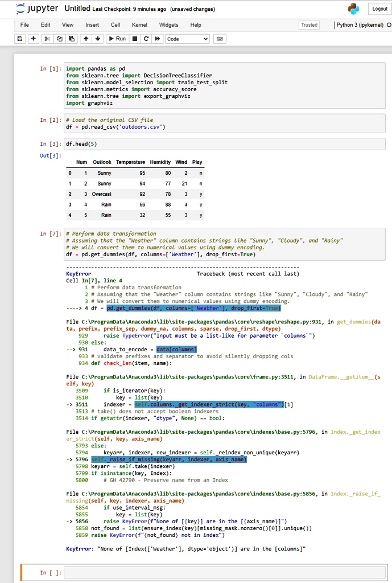The image size is (392, 583).
Task: Save and checkpoint the notebook
Action: [x=20, y=39]
